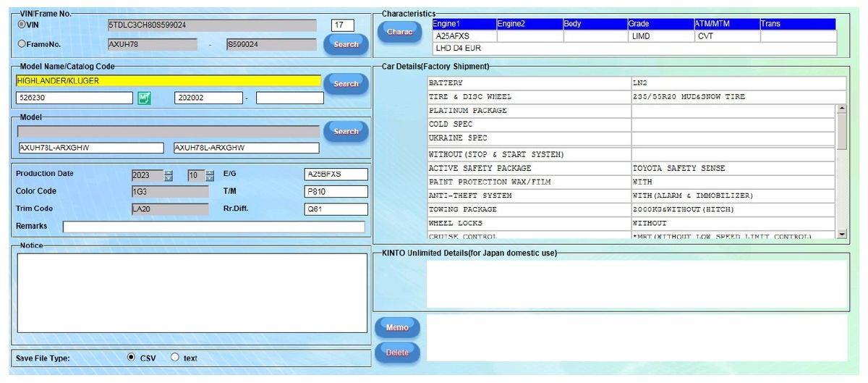
Task: Decrease production month with the down arrow
Action: (x=210, y=178)
